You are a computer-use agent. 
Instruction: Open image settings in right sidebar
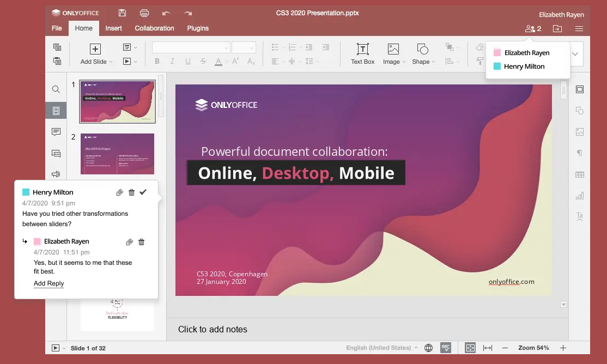[x=580, y=132]
